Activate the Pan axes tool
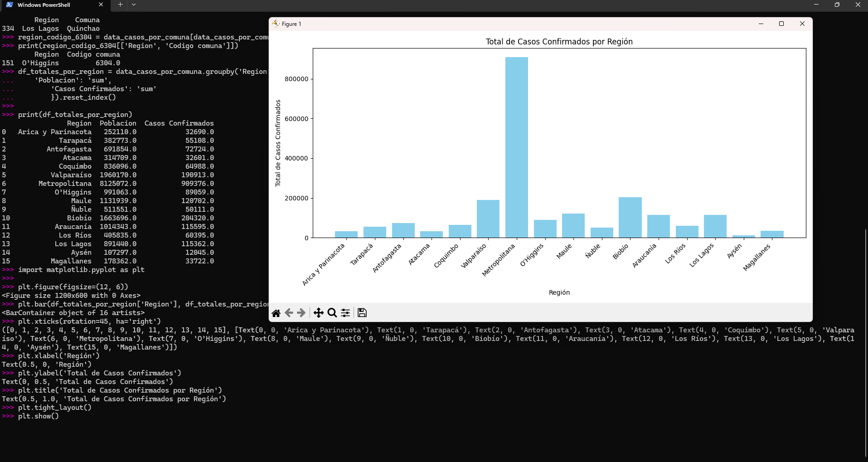This screenshot has height=462, width=868. point(319,313)
